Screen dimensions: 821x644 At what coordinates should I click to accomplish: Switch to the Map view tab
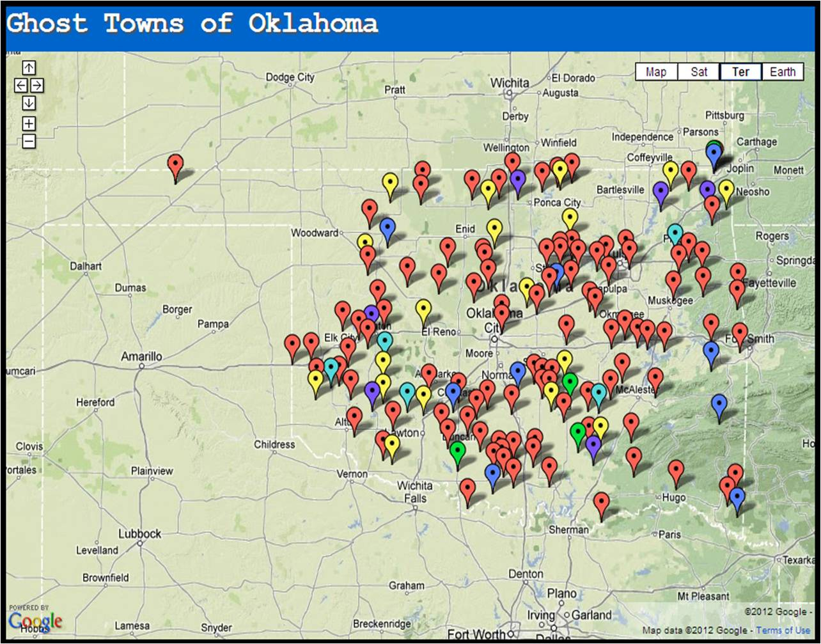coord(656,72)
